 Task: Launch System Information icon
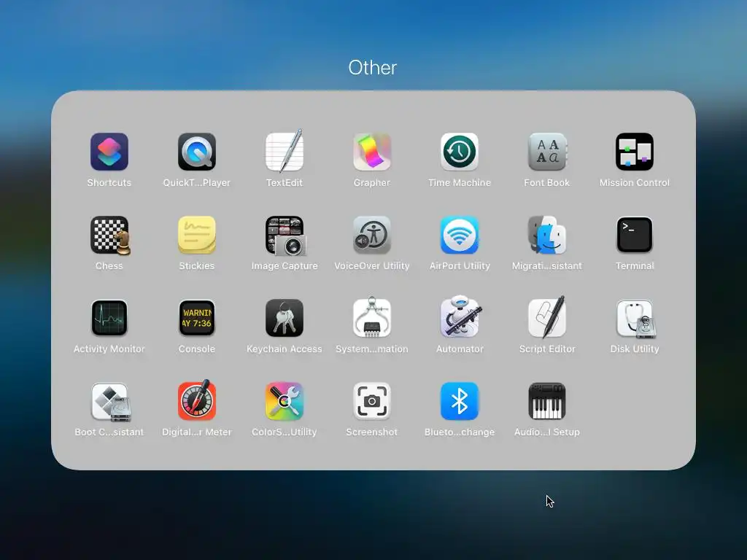coord(372,317)
